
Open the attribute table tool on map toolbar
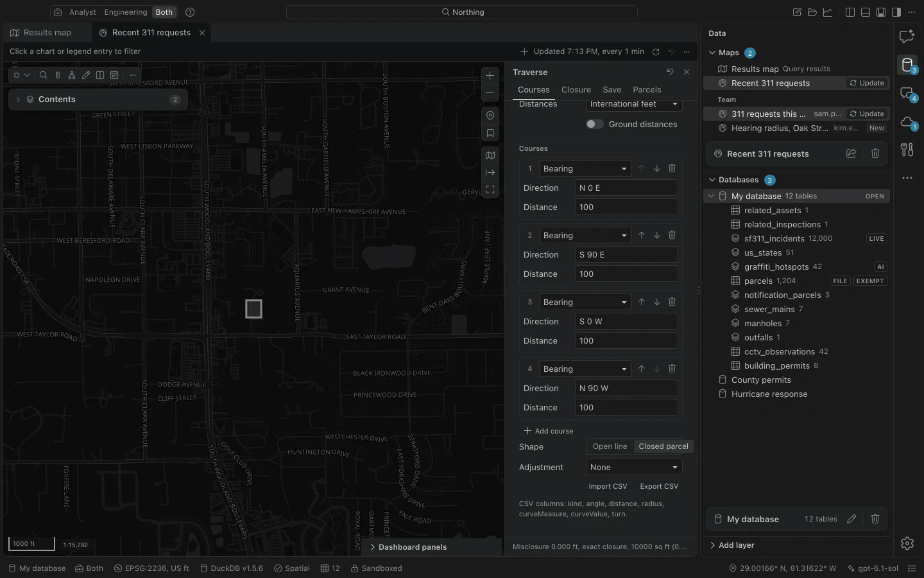click(x=114, y=75)
